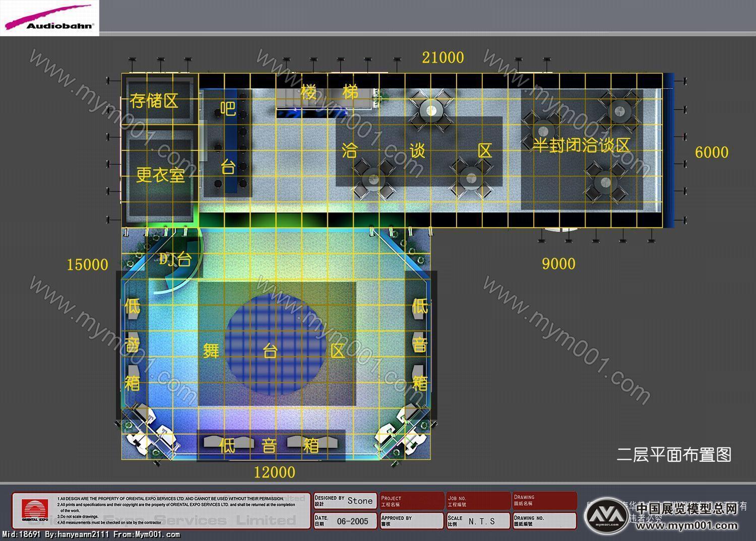
Task: Select the 21000 width dimension label
Action: (443, 57)
